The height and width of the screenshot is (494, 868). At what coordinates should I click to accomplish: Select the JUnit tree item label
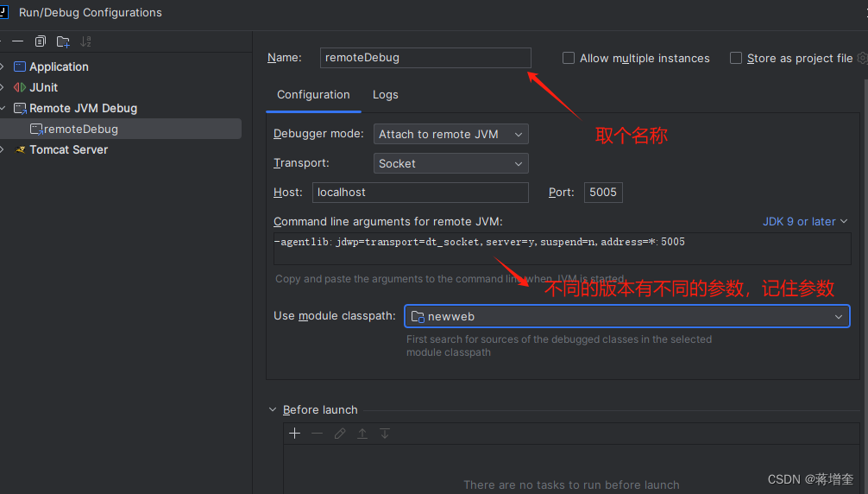[44, 87]
